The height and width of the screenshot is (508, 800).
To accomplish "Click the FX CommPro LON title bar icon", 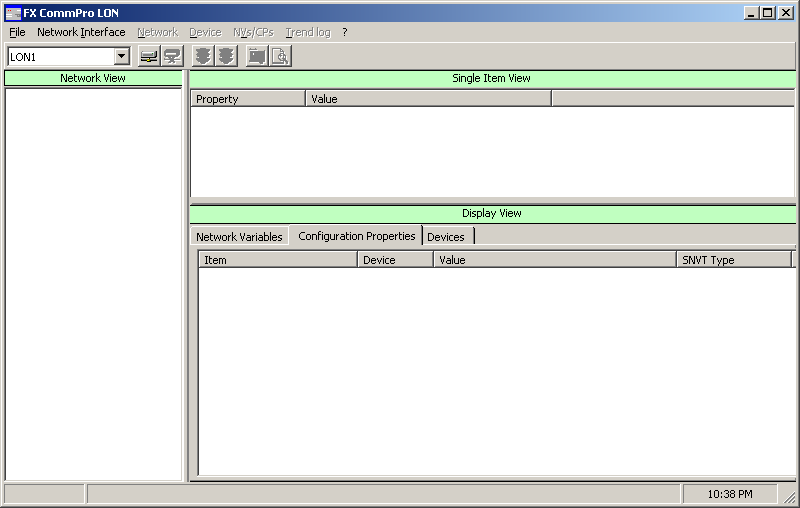I will click(x=13, y=13).
